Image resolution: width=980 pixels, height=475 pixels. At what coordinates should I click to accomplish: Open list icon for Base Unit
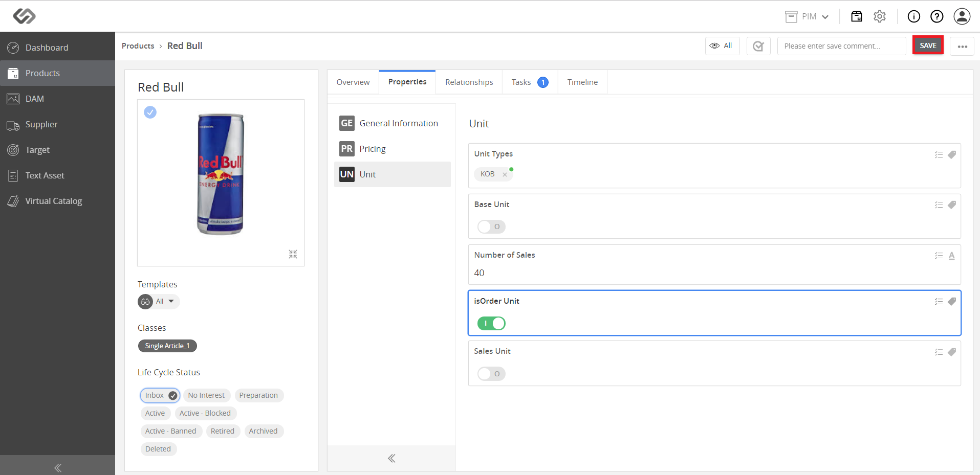(x=939, y=205)
